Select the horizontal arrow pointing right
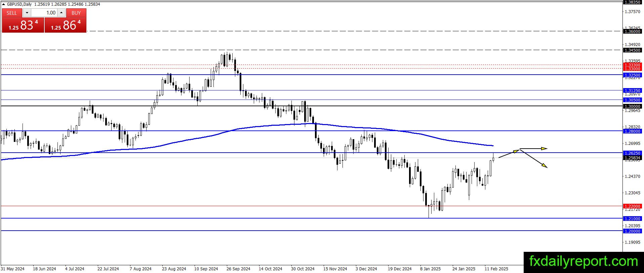The height and width of the screenshot is (273, 644). (533, 148)
